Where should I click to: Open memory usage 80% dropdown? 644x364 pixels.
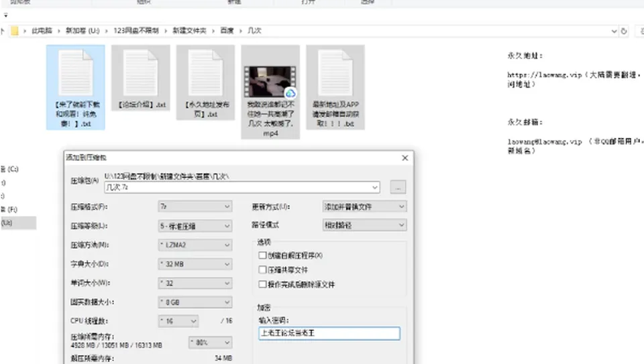[210, 343]
